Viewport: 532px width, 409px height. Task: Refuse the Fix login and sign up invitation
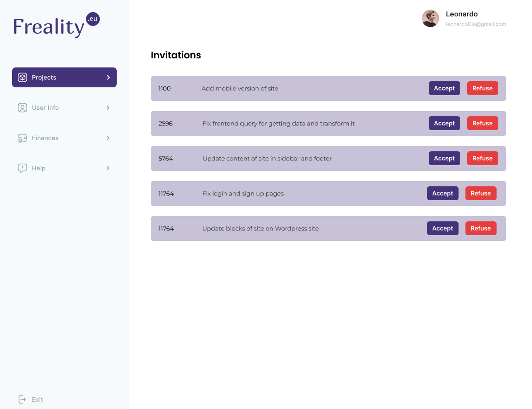481,193
